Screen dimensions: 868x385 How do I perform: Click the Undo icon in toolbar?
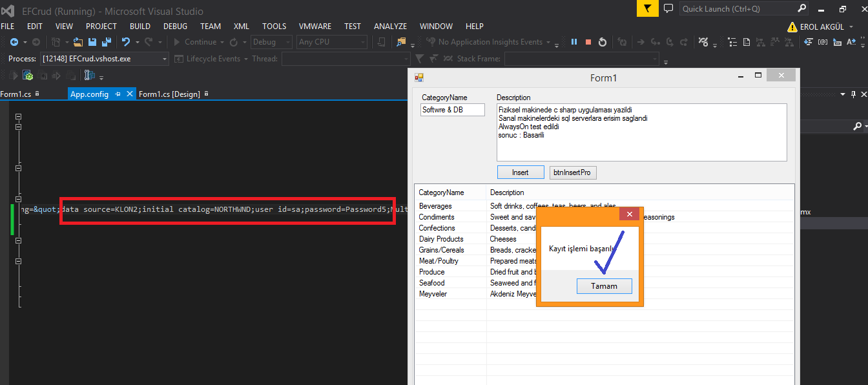pyautogui.click(x=126, y=42)
